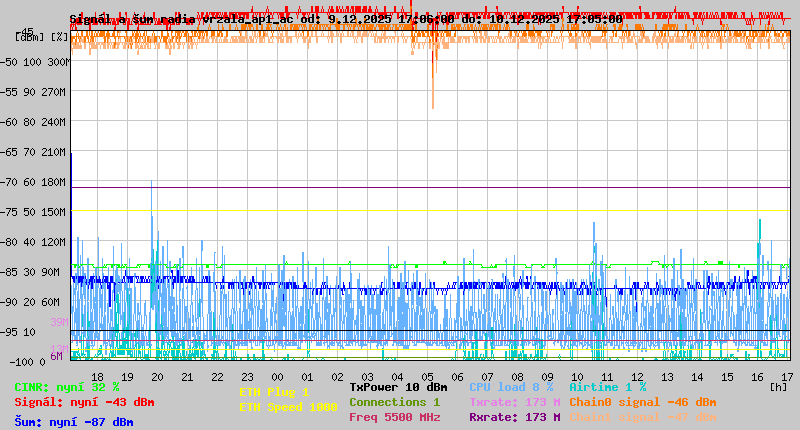Viewport: 800px width, 430px height.
Task: Click the '-90 20 60M' axis label
Action: tap(30, 302)
